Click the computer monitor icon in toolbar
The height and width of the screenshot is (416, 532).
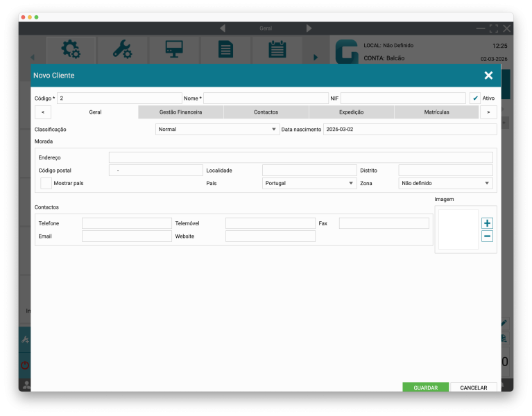coord(173,49)
